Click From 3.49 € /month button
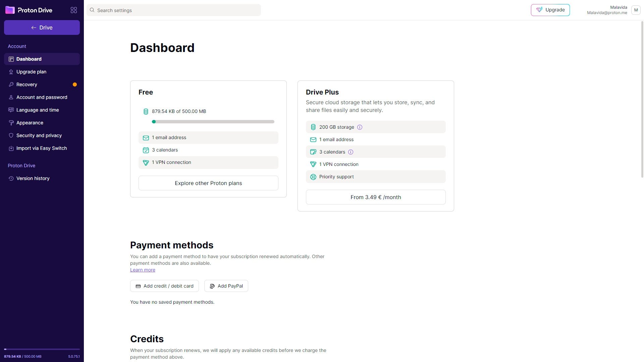This screenshot has width=644, height=362. [x=376, y=197]
